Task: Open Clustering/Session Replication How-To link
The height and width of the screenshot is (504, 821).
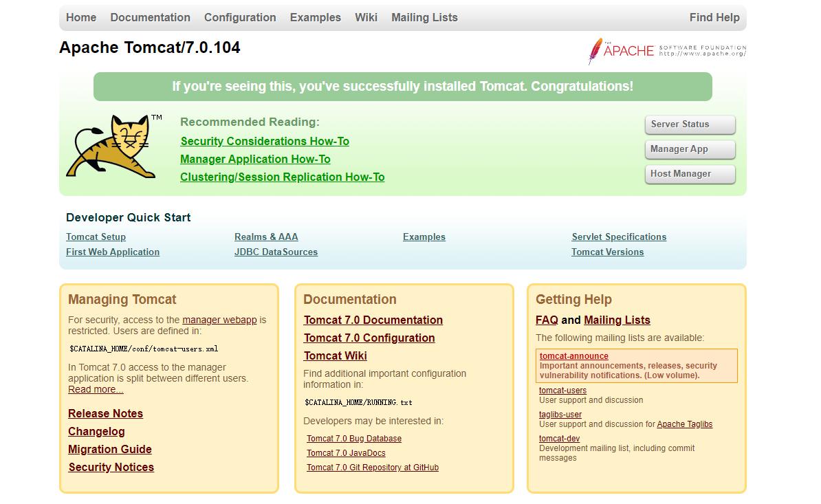Action: coord(282,177)
